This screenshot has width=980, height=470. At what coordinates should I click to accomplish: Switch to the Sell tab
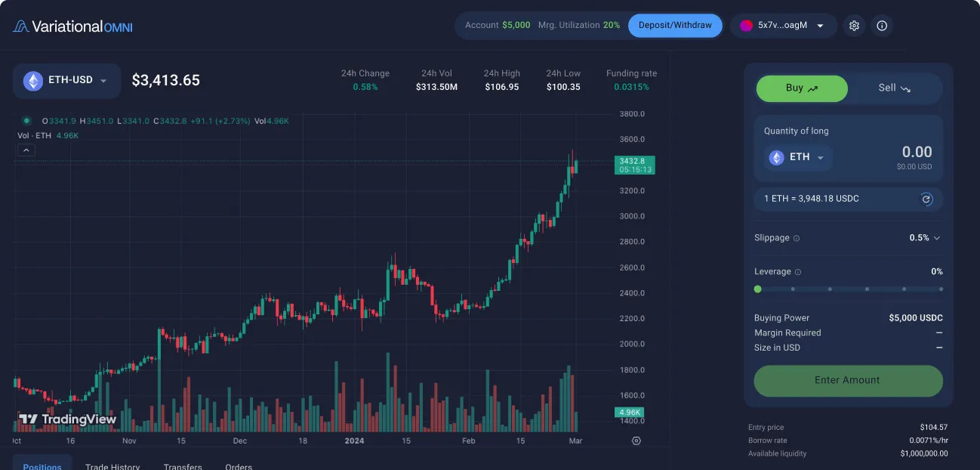(x=894, y=88)
